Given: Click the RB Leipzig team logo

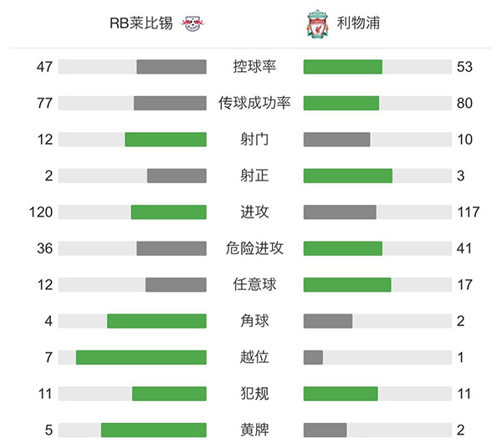Looking at the screenshot, I should (193, 23).
